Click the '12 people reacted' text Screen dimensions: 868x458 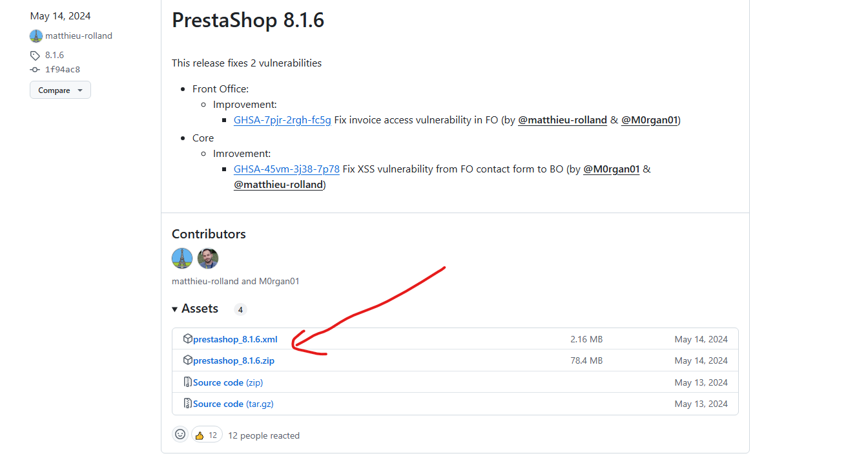[x=263, y=435]
